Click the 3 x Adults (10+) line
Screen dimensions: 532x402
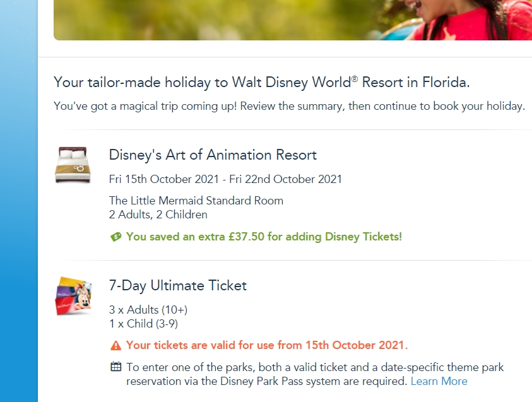click(148, 310)
